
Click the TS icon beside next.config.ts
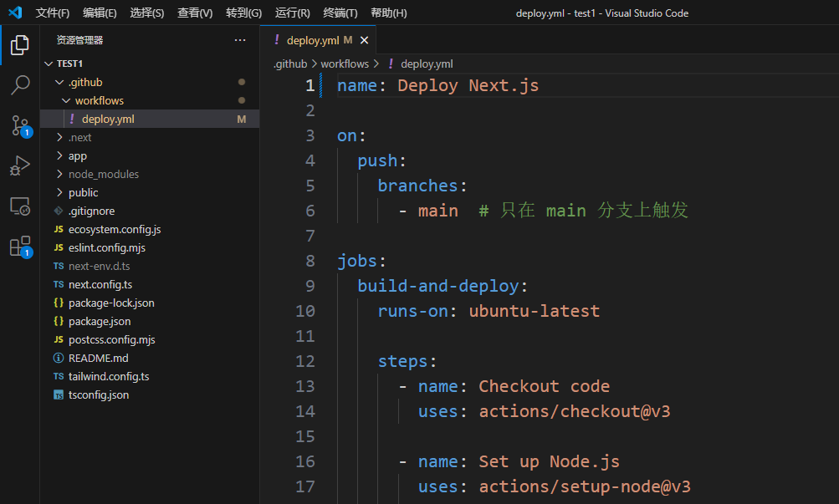(59, 284)
